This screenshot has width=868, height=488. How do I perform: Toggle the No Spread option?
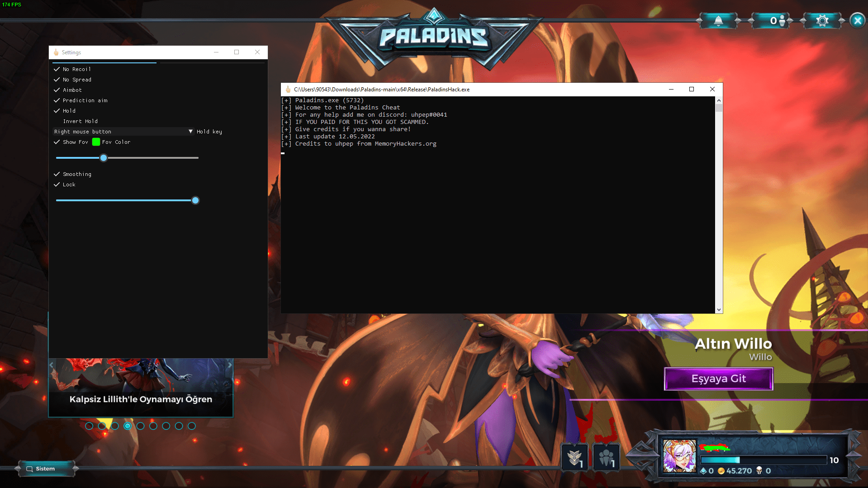click(57, 80)
